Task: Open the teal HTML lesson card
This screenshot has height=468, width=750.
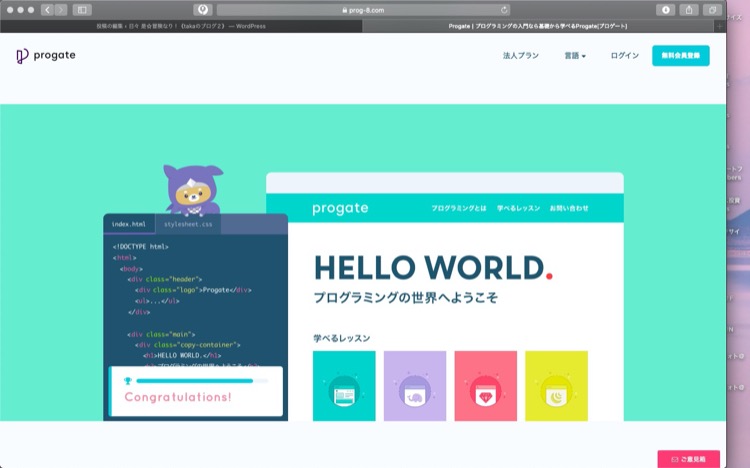Action: pos(344,386)
